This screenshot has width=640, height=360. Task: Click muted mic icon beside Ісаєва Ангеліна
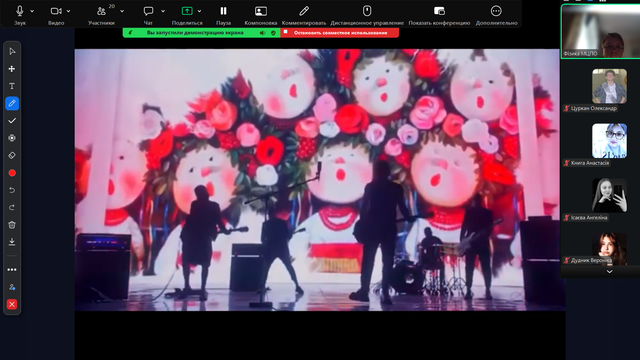[x=567, y=218]
